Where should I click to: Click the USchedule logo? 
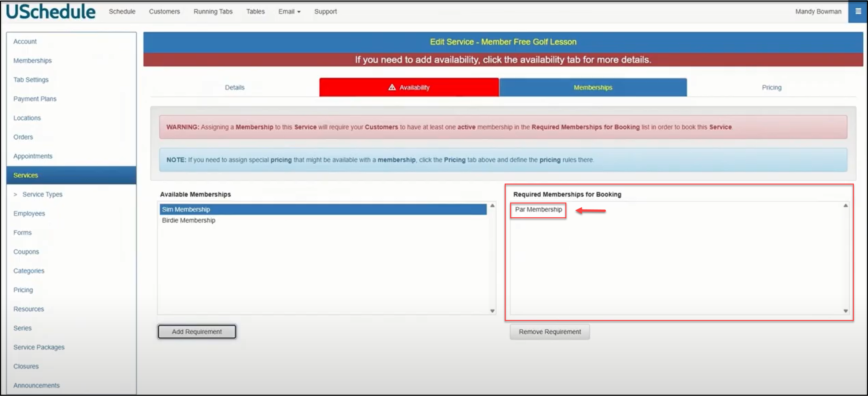[x=51, y=12]
